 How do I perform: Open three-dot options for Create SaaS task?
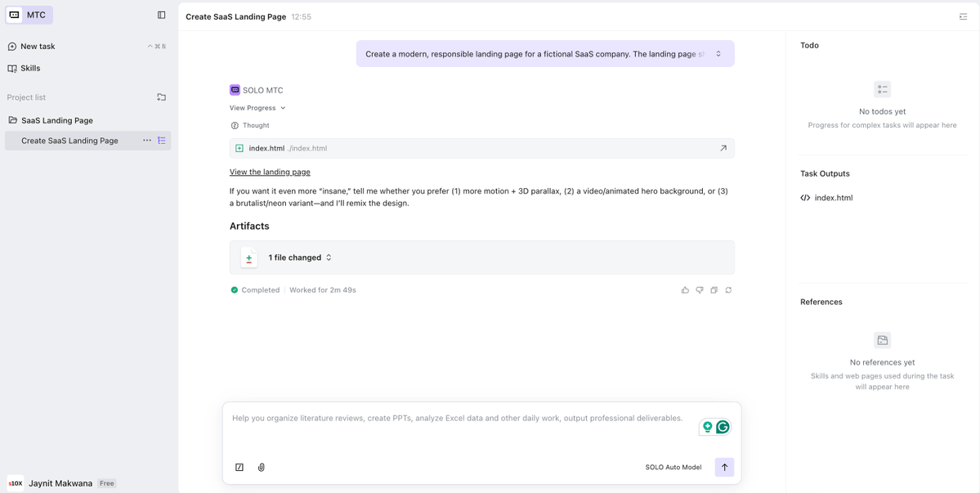(147, 141)
